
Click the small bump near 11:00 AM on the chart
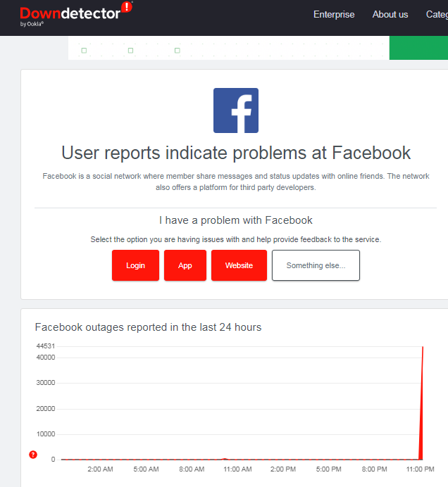(225, 458)
